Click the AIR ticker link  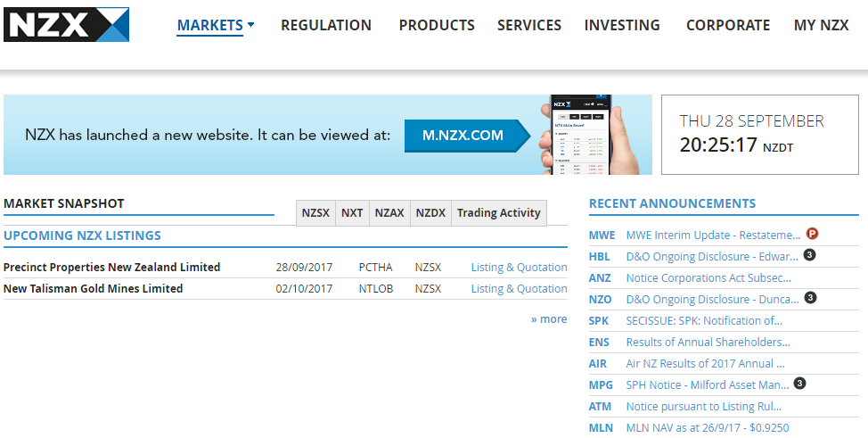598,364
